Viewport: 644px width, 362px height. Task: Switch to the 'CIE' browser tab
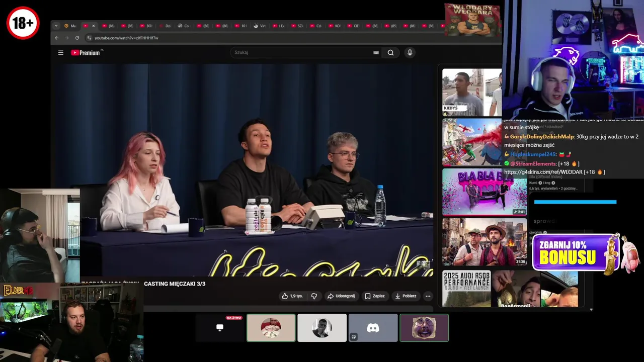[354, 26]
